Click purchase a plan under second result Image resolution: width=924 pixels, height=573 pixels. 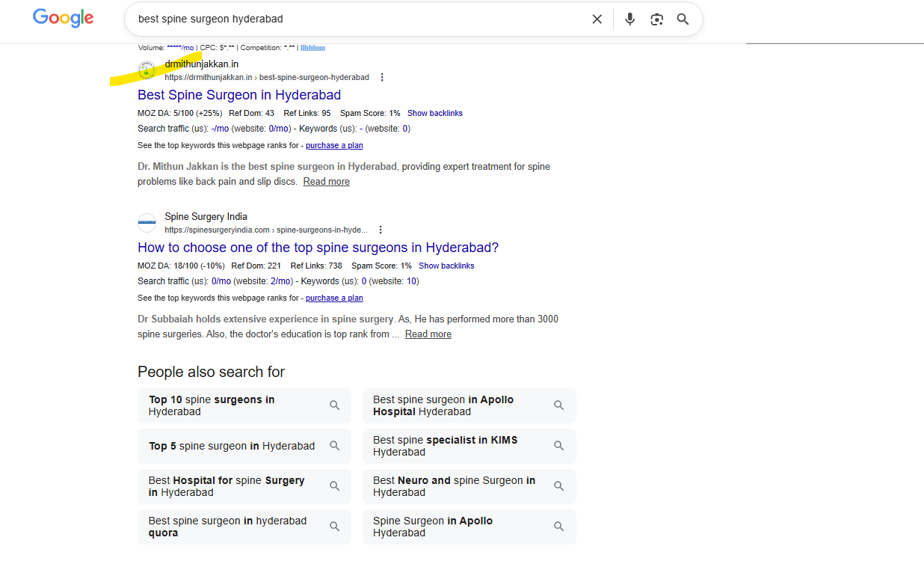pos(334,298)
